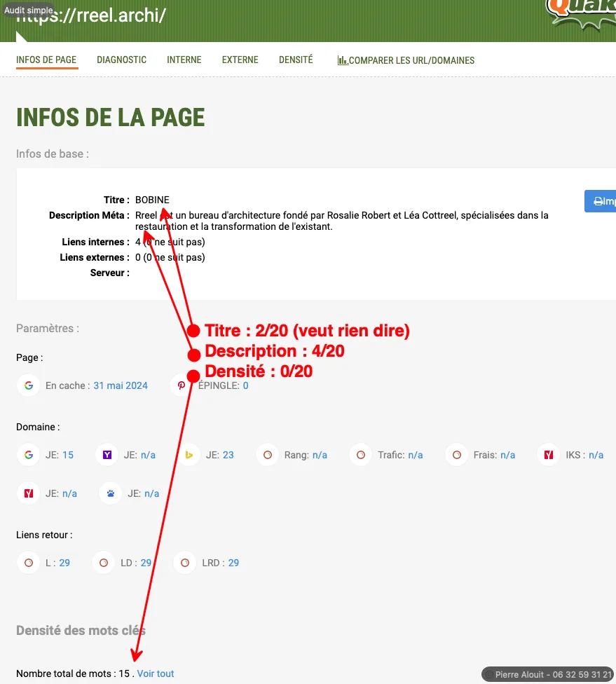Image resolution: width=616 pixels, height=684 pixels.
Task: Click the blue print button
Action: coord(601,201)
